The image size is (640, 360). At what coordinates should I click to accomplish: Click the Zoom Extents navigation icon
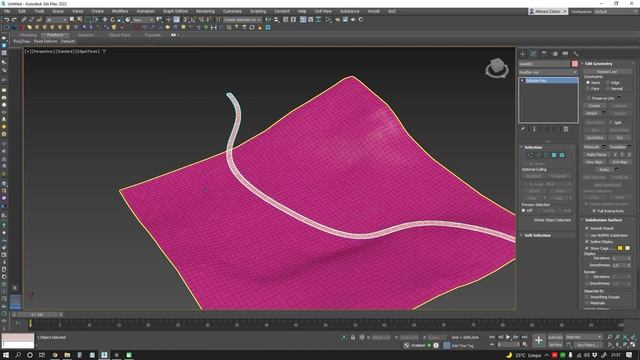coord(625,337)
